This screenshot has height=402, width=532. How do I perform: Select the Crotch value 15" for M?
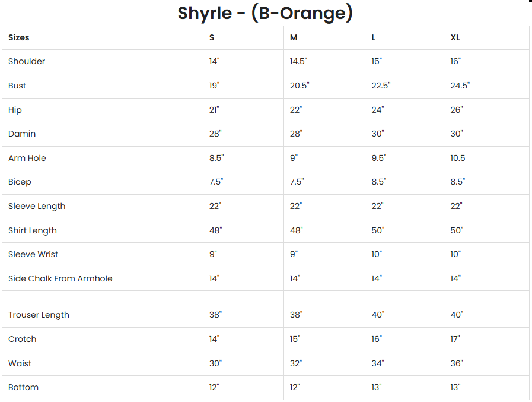(295, 339)
